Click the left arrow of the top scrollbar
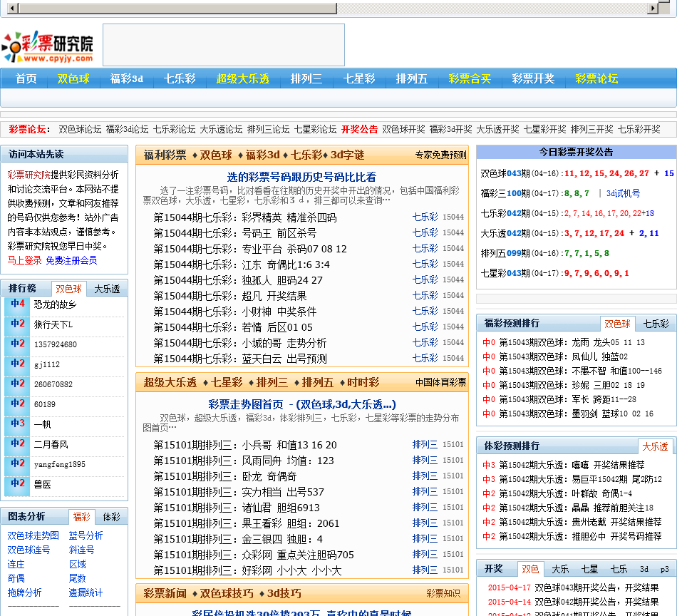Image resolution: width=677 pixels, height=616 pixels. (6, 9)
